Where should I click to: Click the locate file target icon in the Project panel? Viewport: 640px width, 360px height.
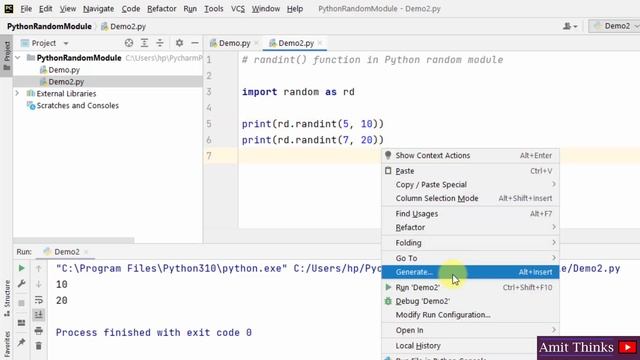click(129, 43)
